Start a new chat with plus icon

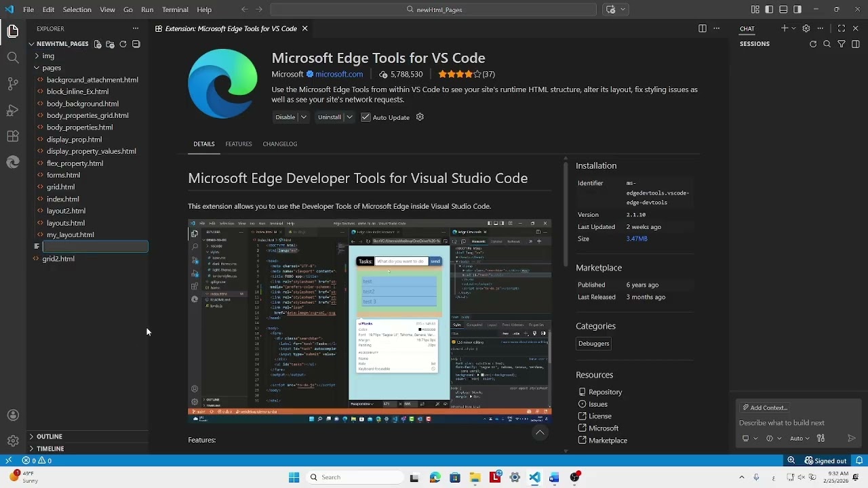tap(785, 28)
